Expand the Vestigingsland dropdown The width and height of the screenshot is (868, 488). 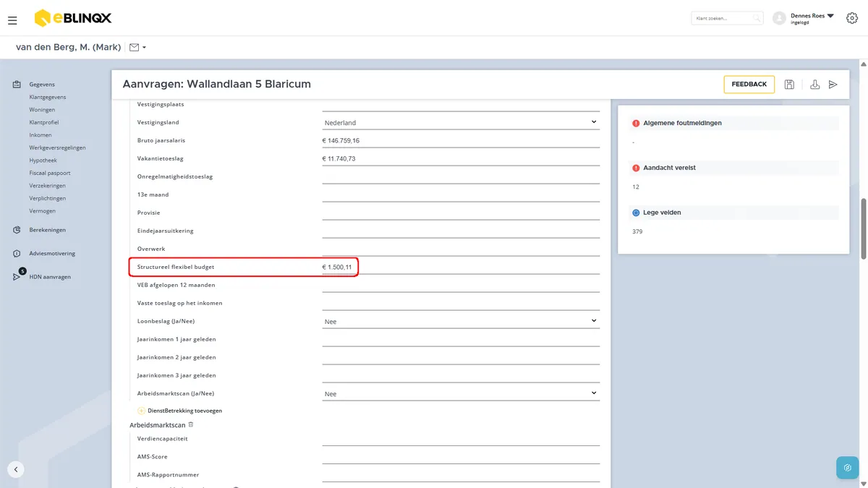click(x=461, y=122)
